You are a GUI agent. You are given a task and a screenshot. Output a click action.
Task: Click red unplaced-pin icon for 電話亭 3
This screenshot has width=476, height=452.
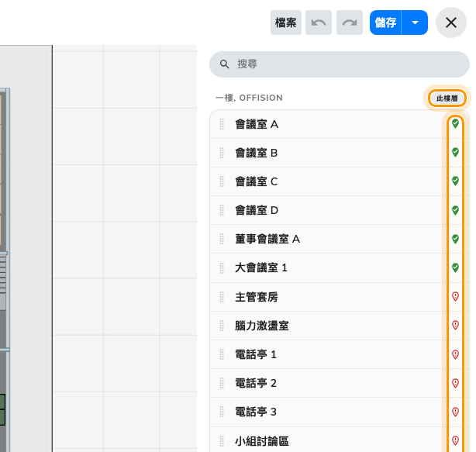455,412
